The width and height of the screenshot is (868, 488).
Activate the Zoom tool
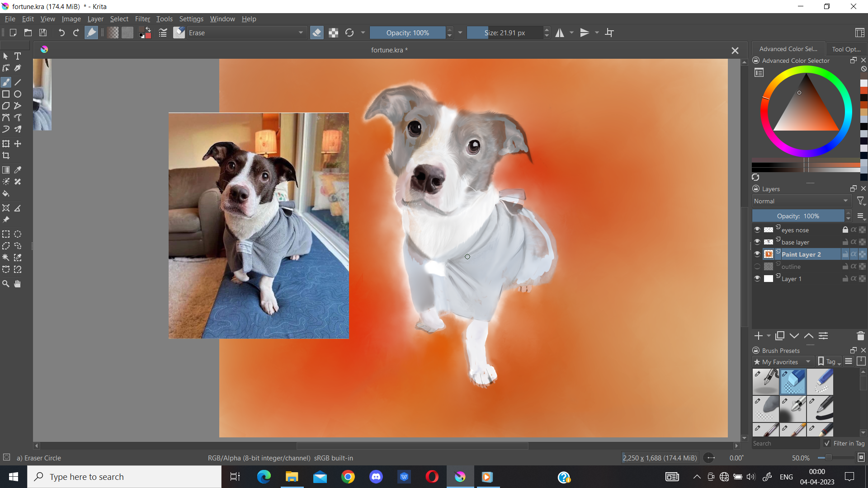[6, 284]
